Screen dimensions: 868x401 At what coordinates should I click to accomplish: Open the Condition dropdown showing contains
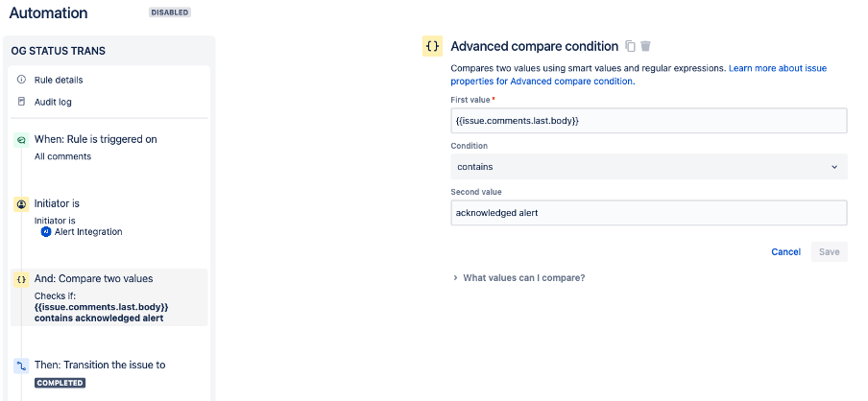(649, 166)
